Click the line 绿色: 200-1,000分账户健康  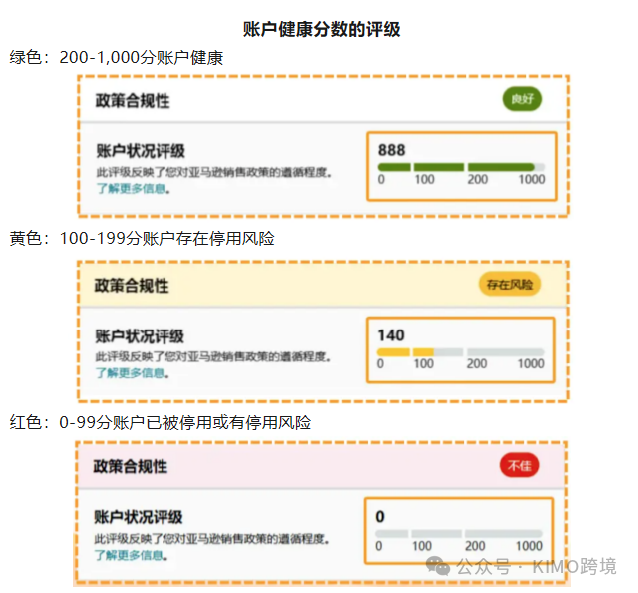116,57
